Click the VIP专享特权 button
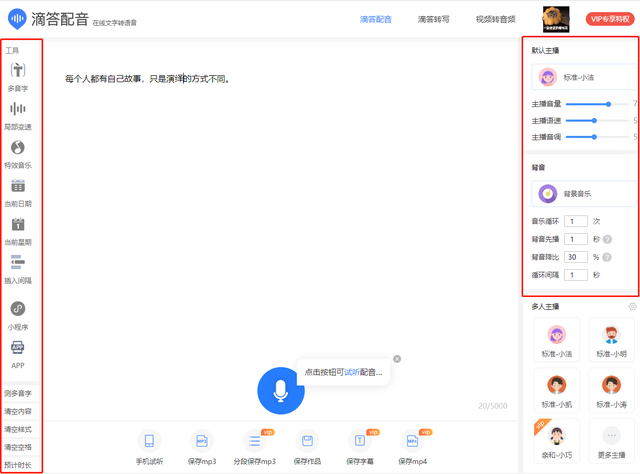This screenshot has height=474, width=640. [x=610, y=19]
